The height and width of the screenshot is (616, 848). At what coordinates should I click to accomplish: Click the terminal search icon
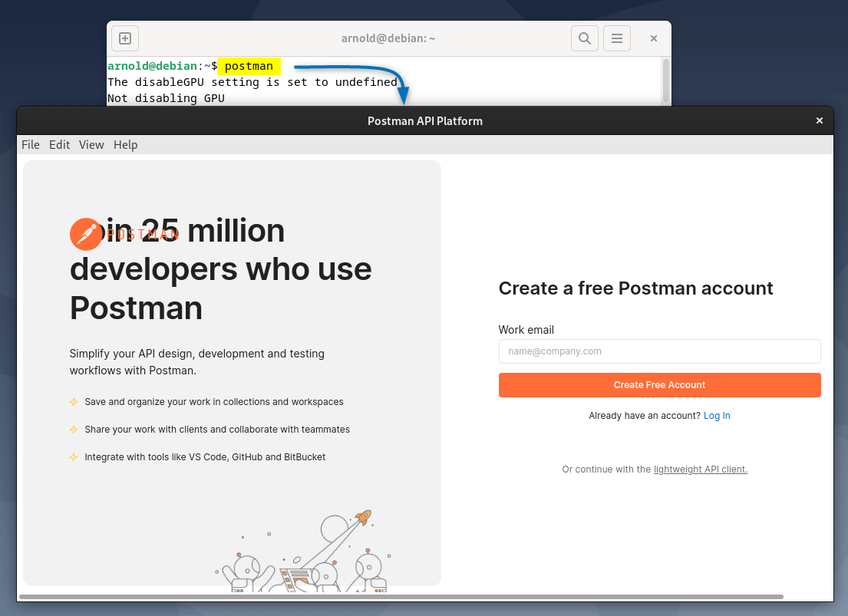(x=584, y=38)
